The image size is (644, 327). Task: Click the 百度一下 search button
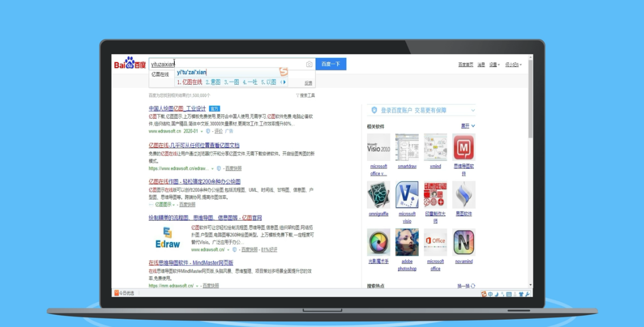click(x=331, y=64)
